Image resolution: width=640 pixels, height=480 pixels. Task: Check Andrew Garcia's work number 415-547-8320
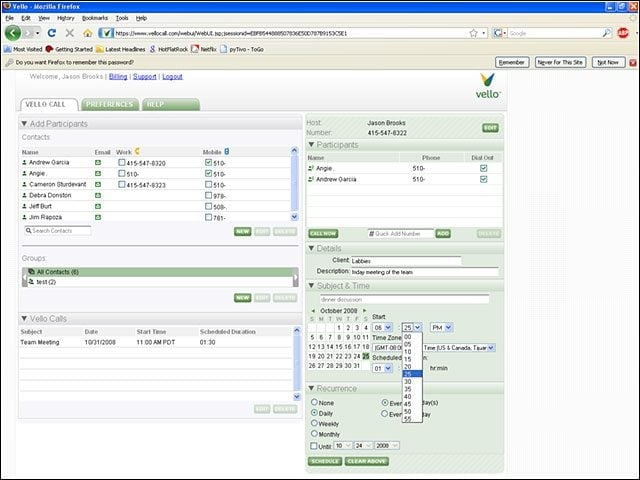[122, 162]
